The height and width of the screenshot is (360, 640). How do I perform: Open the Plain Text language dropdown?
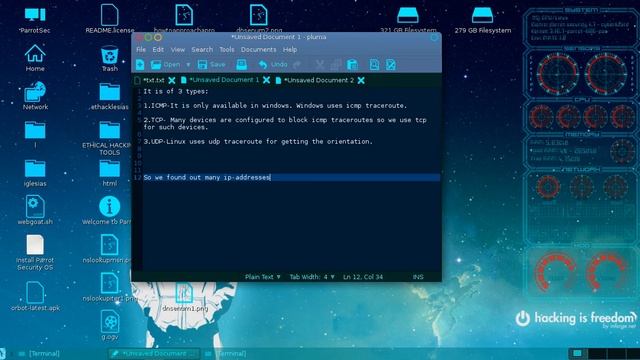pos(263,277)
